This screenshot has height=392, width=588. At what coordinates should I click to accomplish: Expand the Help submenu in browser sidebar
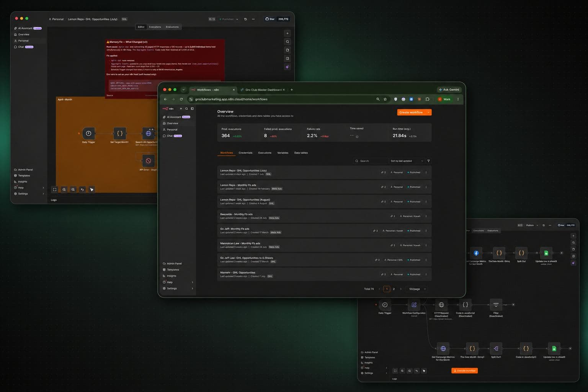click(x=192, y=282)
